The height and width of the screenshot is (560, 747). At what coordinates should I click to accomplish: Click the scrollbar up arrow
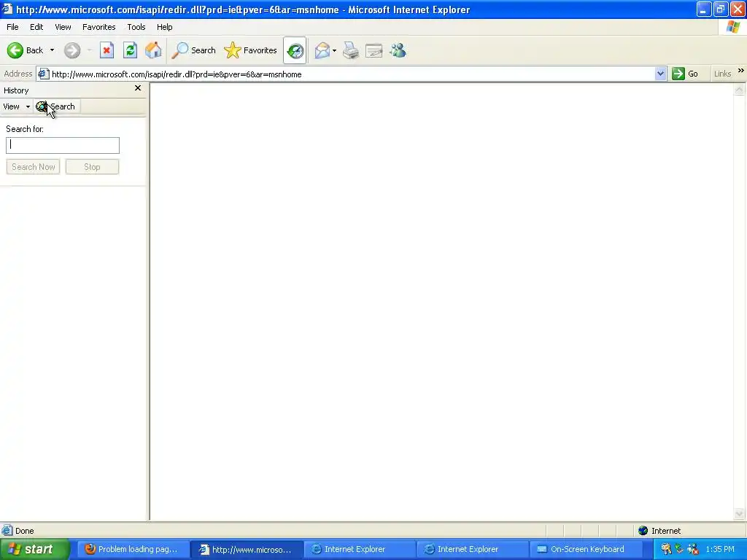[740, 89]
